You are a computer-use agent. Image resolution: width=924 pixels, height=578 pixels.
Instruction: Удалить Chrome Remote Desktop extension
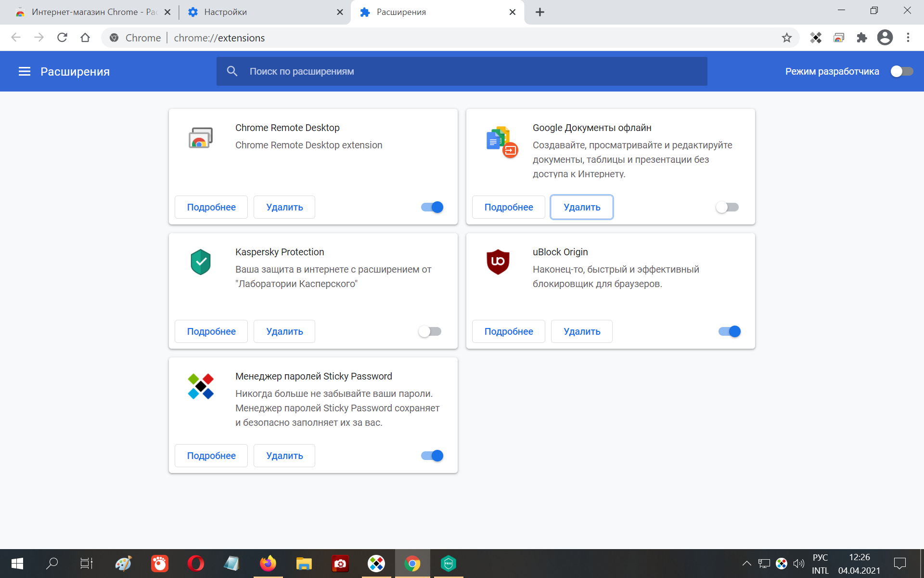coord(284,207)
